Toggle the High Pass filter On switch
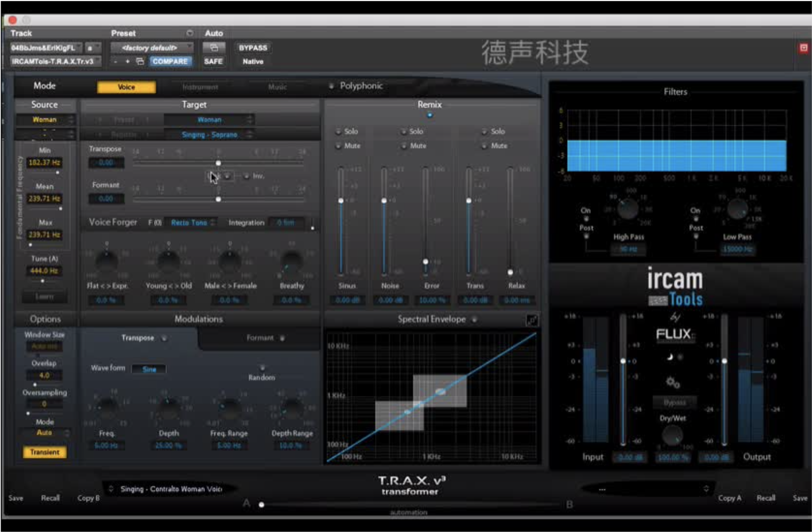Image resolution: width=812 pixels, height=532 pixels. point(586,219)
